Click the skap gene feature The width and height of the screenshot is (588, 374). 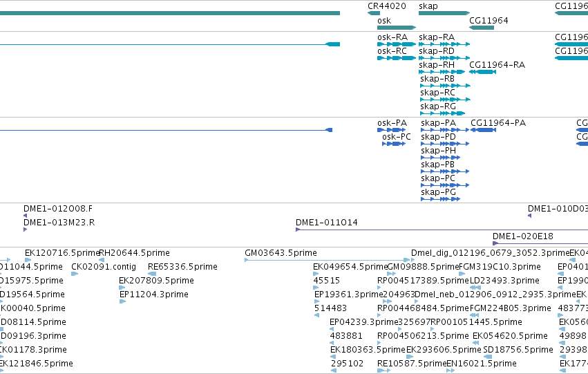[444, 13]
